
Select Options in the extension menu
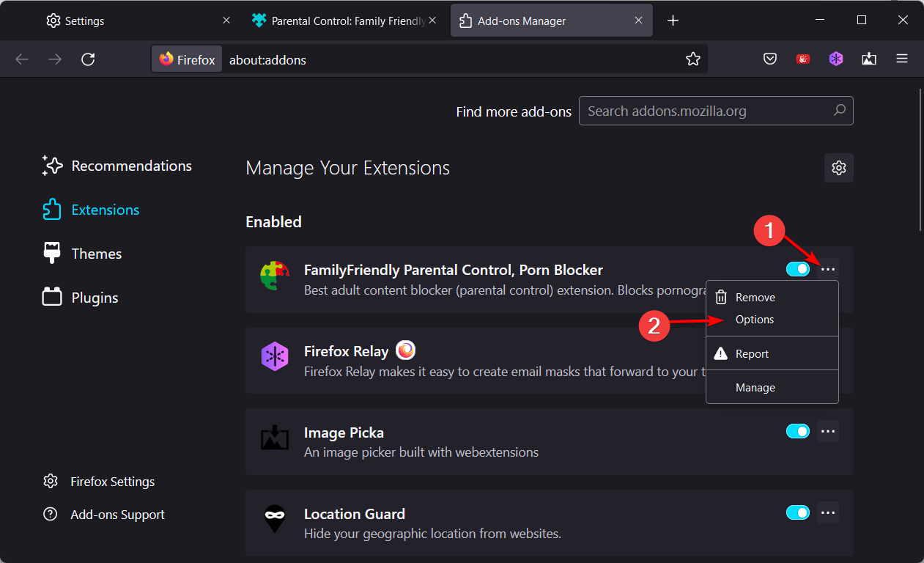(772, 320)
